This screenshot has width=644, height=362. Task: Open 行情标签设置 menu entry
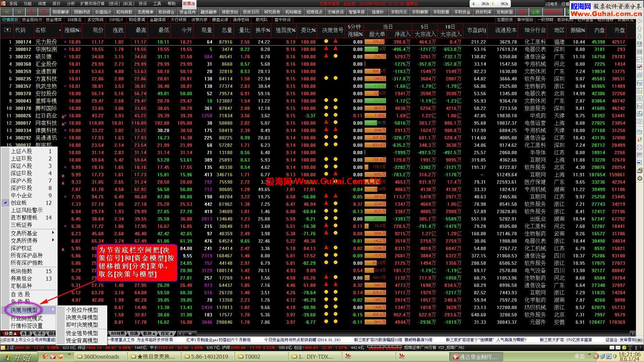click(29, 326)
